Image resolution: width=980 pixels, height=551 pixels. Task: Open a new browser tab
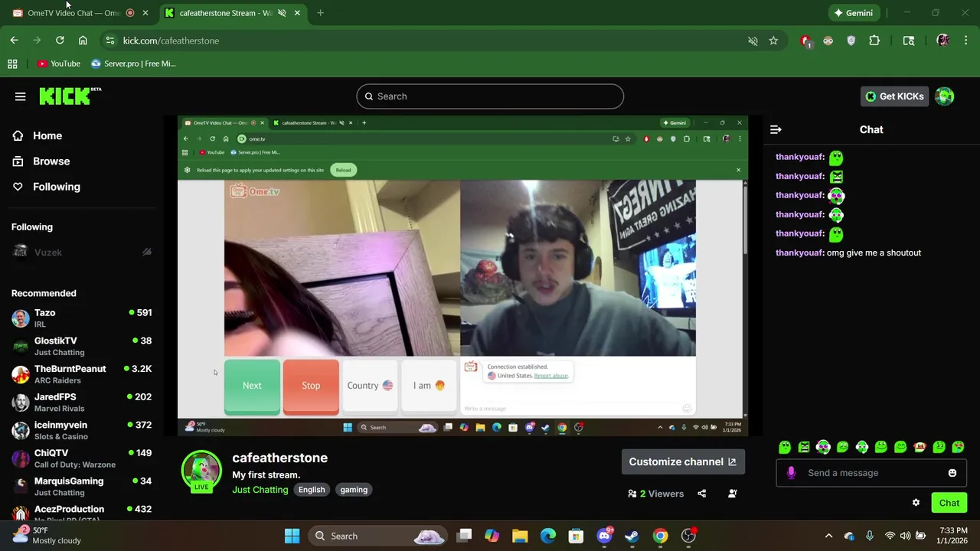tap(321, 13)
